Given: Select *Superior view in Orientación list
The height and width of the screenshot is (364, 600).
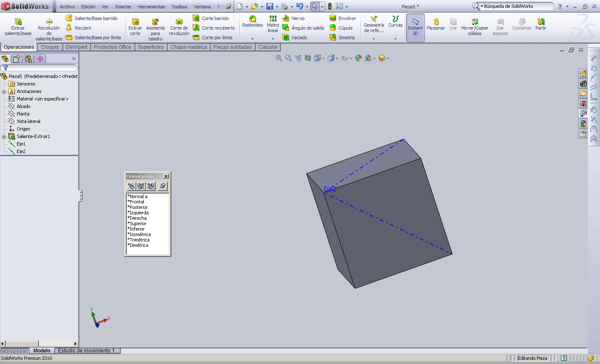Looking at the screenshot, I should (137, 223).
